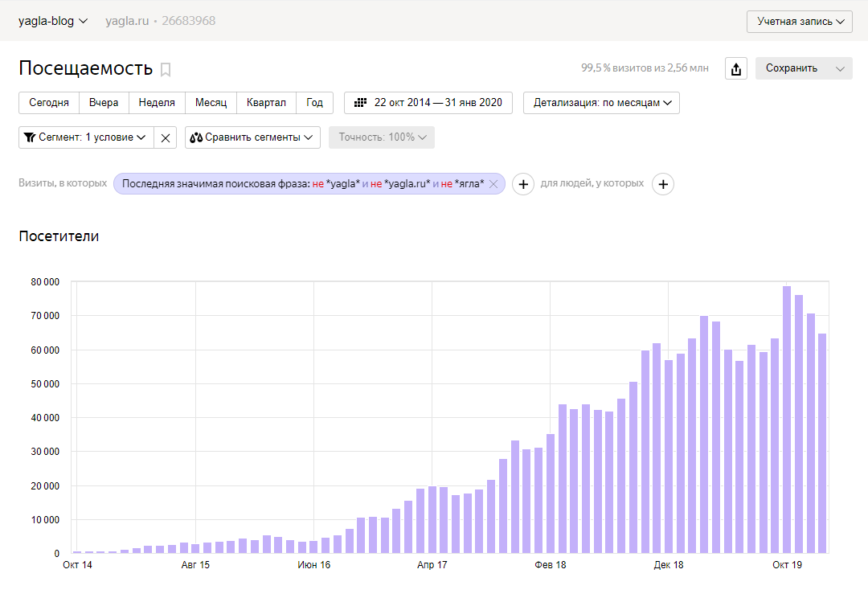
Task: Remove segment using the X button
Action: point(166,137)
